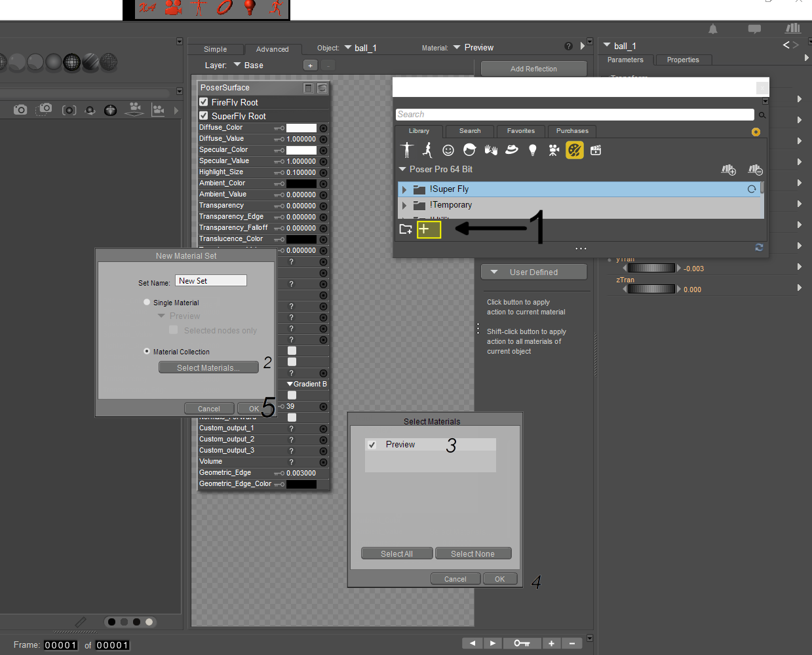Screen dimensions: 812x655
Task: Click Cancel in New Material Set dialog
Action: coord(209,409)
